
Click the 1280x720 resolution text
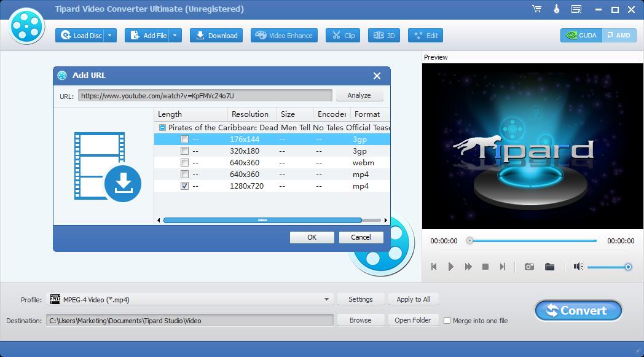point(246,186)
